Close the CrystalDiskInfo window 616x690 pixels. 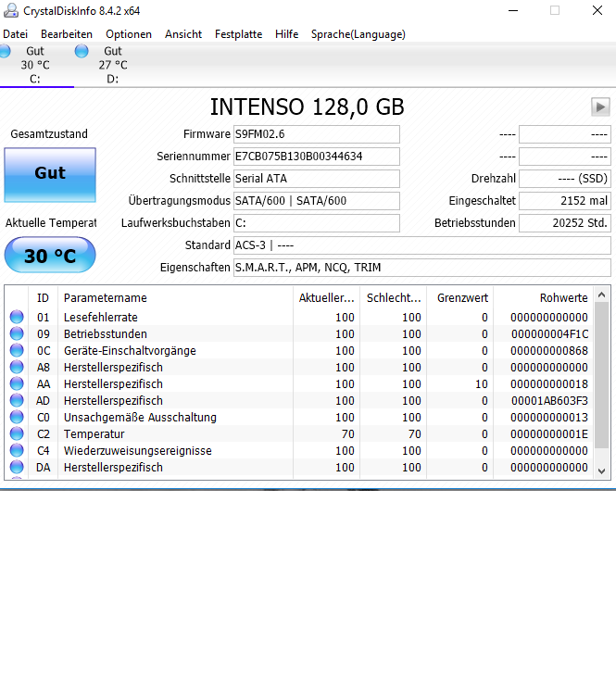coord(597,10)
